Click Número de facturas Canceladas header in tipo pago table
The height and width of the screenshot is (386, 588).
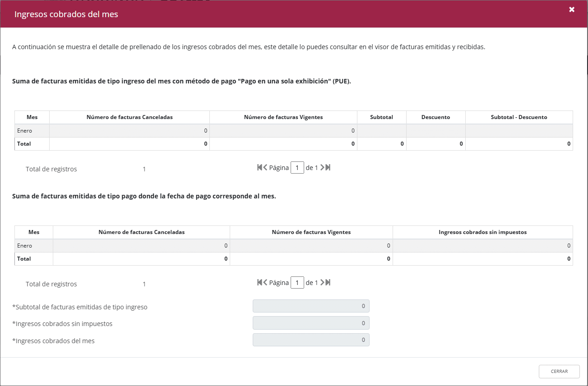click(x=141, y=232)
